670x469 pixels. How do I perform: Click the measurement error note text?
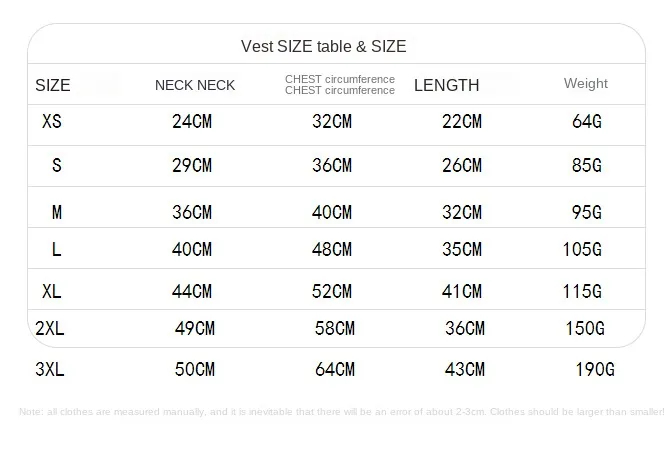pyautogui.click(x=342, y=412)
